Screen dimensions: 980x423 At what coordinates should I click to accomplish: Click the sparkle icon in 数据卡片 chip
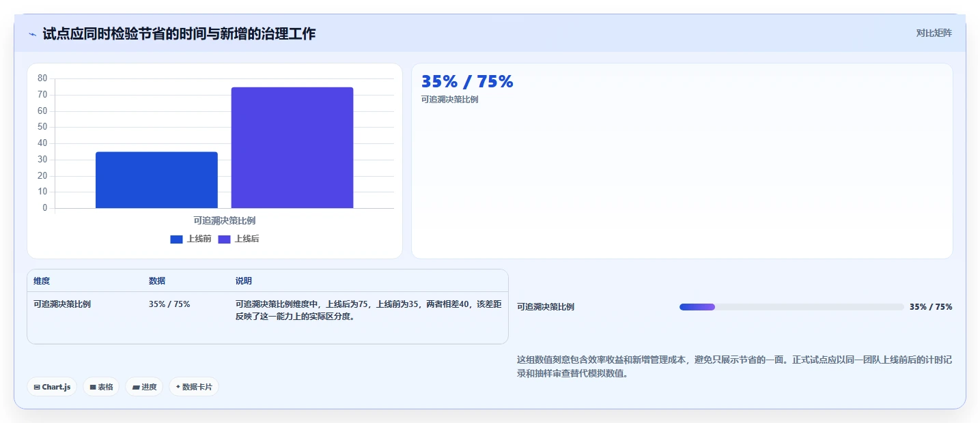(178, 387)
